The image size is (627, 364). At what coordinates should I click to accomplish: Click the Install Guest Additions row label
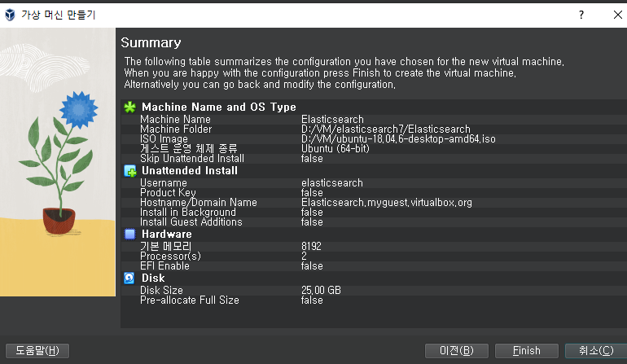coord(191,222)
